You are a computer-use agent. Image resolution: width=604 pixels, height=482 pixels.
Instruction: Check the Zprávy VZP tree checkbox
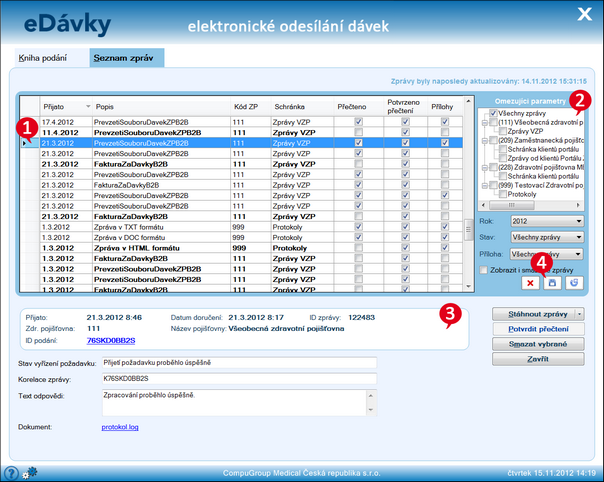502,131
